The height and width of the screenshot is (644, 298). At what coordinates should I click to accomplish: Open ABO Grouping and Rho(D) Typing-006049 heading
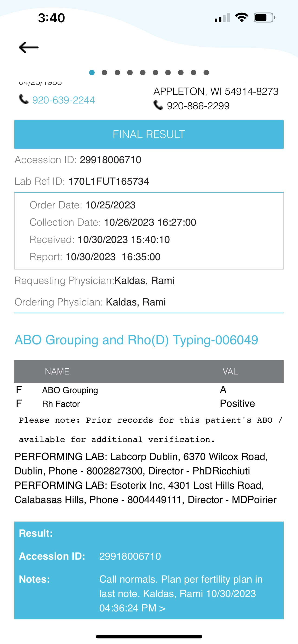click(136, 340)
